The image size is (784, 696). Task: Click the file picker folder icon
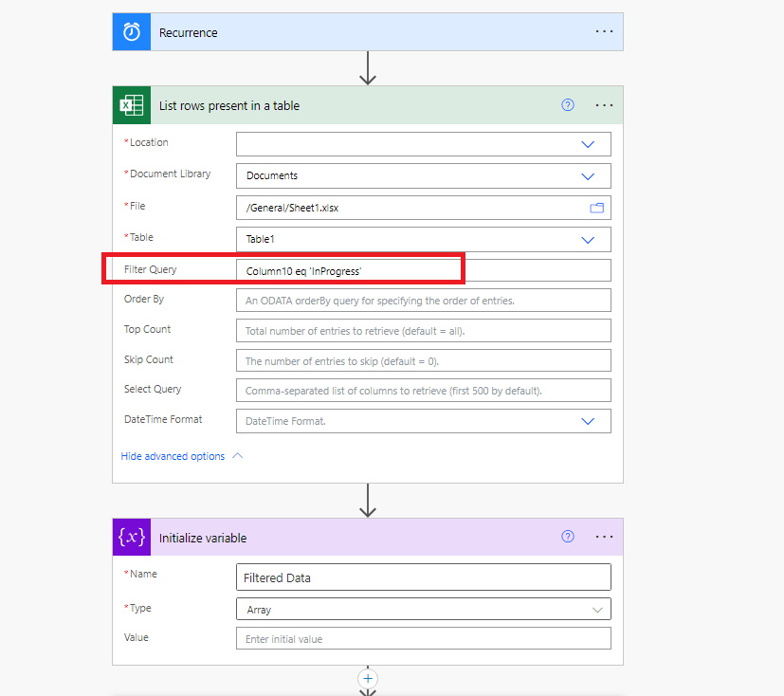click(x=596, y=208)
